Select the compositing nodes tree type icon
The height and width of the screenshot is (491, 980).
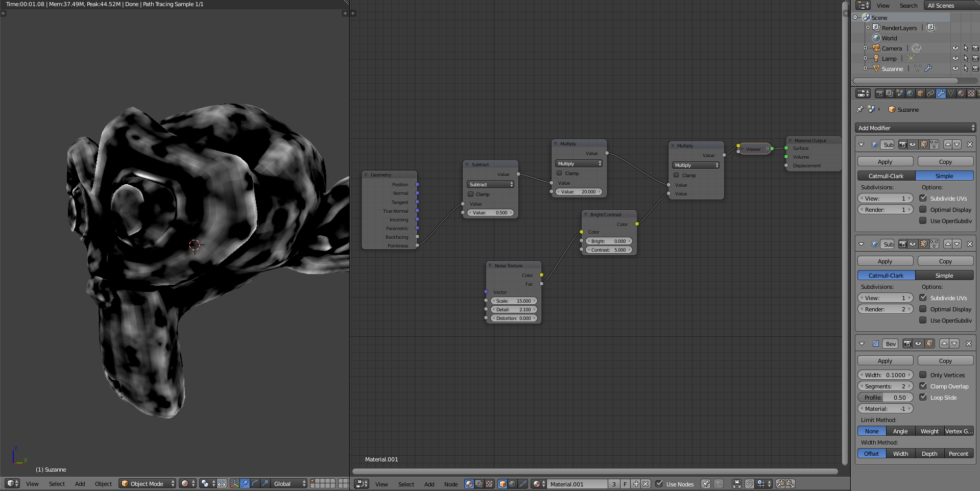pos(479,484)
